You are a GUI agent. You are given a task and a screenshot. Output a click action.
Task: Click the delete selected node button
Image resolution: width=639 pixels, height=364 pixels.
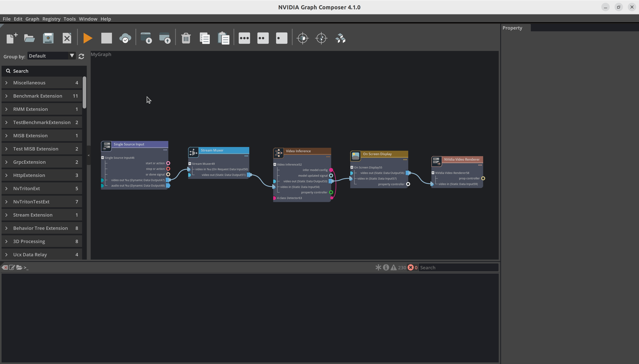pos(186,38)
